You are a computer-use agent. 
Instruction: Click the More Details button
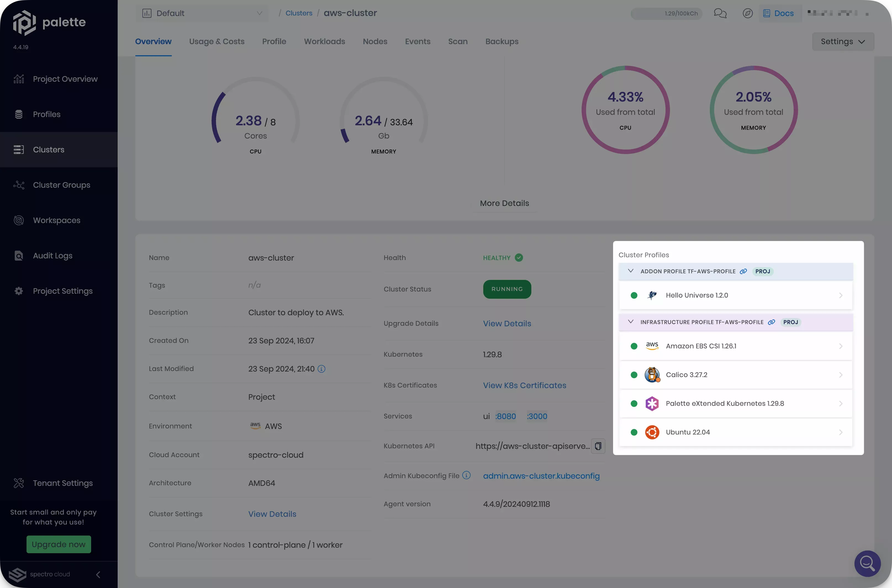coord(504,203)
